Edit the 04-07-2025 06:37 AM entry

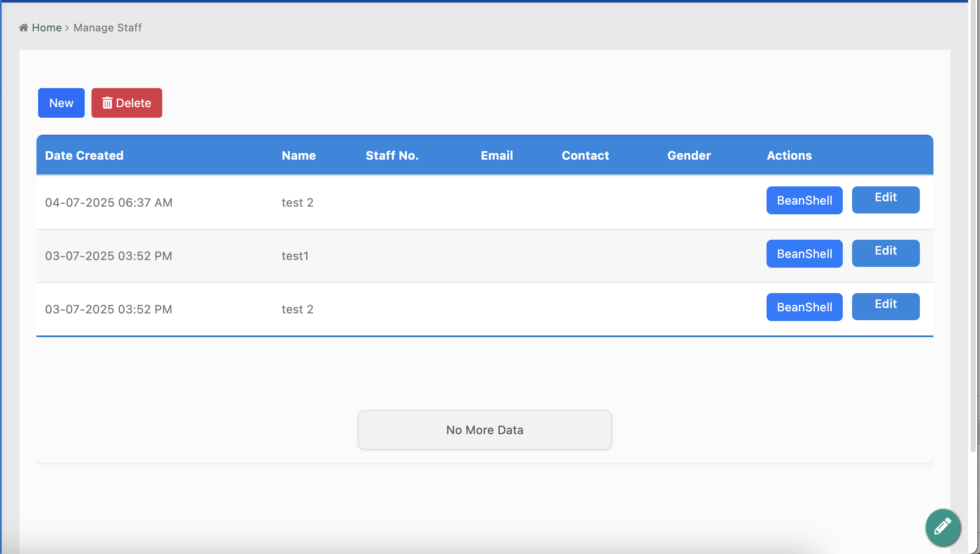coord(886,199)
